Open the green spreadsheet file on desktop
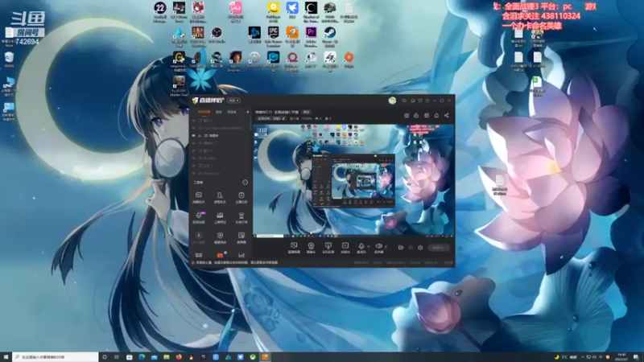The width and height of the screenshot is (644, 362). coord(536,83)
